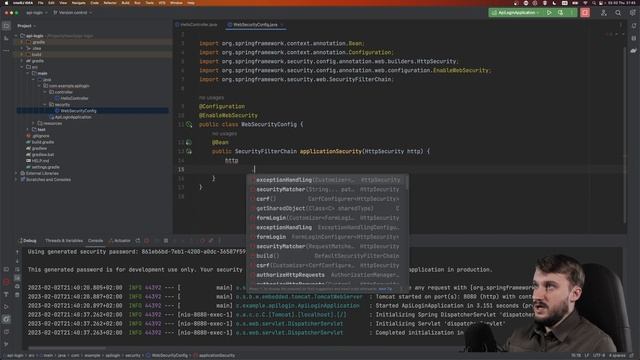Click the red stop icon in Debug toolbar
This screenshot has width=640, height=360.
point(147,241)
